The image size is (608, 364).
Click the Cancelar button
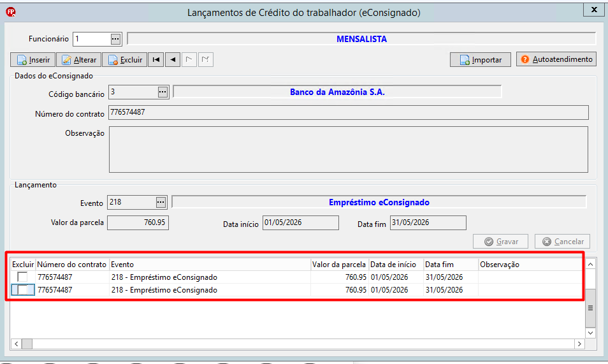point(562,242)
